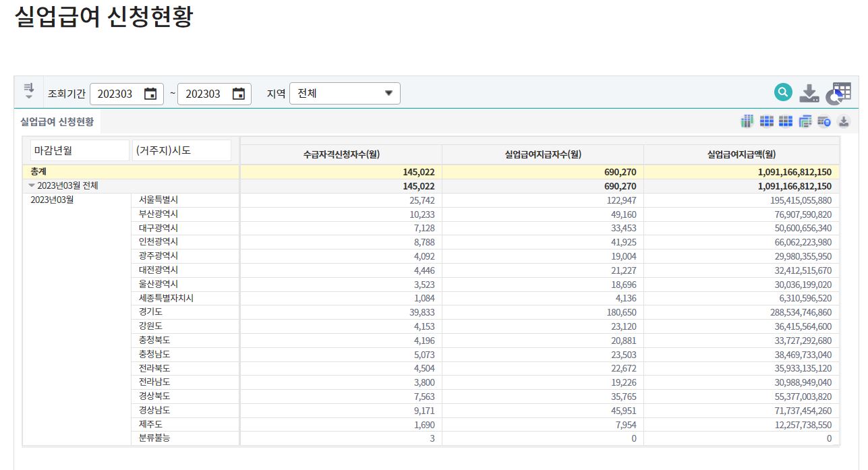The width and height of the screenshot is (868, 470).
Task: Select the 부산광역시 row label
Action: click(158, 214)
